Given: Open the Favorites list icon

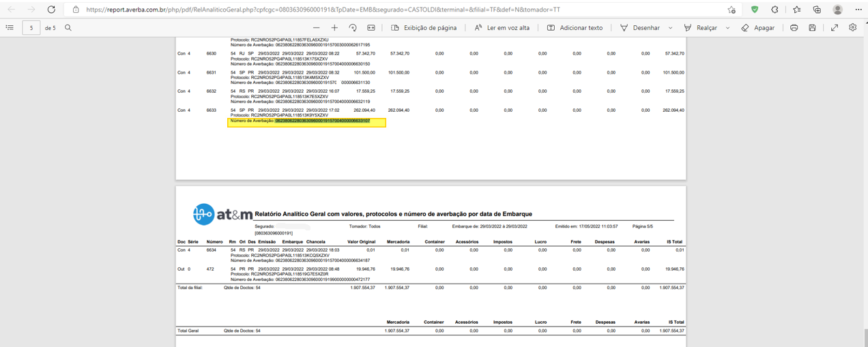Looking at the screenshot, I should coord(797,10).
